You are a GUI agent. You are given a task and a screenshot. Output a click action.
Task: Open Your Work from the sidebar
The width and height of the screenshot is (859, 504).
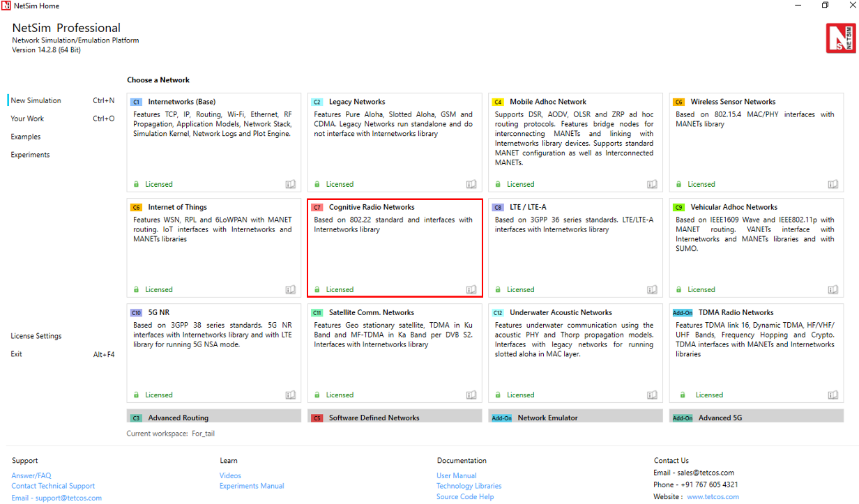tap(28, 119)
